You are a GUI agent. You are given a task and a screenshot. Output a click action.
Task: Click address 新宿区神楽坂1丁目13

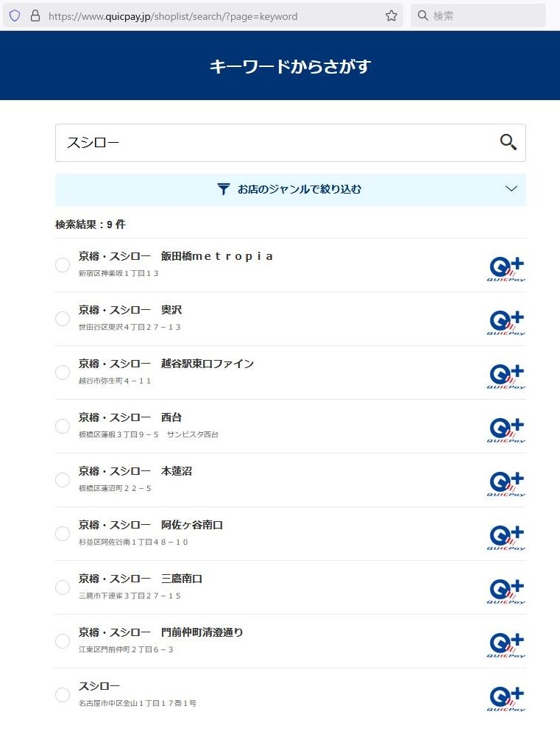[118, 273]
